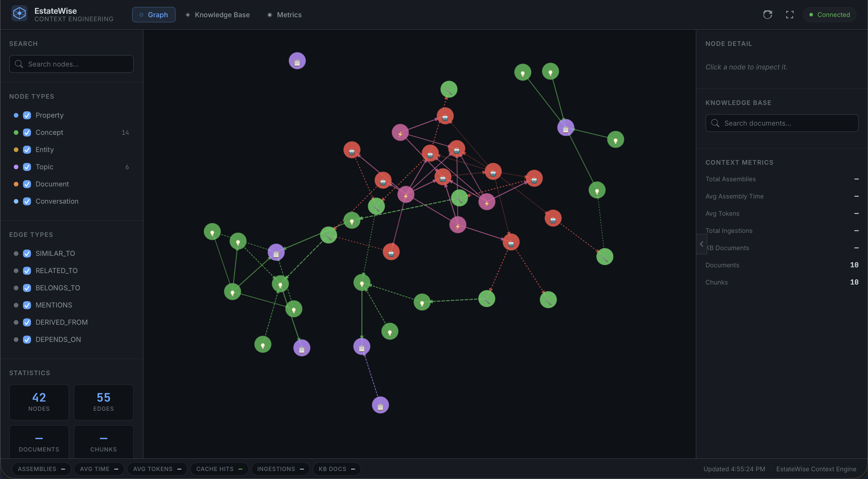Select the green wrench node far right
Image resolution: width=868 pixels, height=479 pixels.
coord(605,257)
